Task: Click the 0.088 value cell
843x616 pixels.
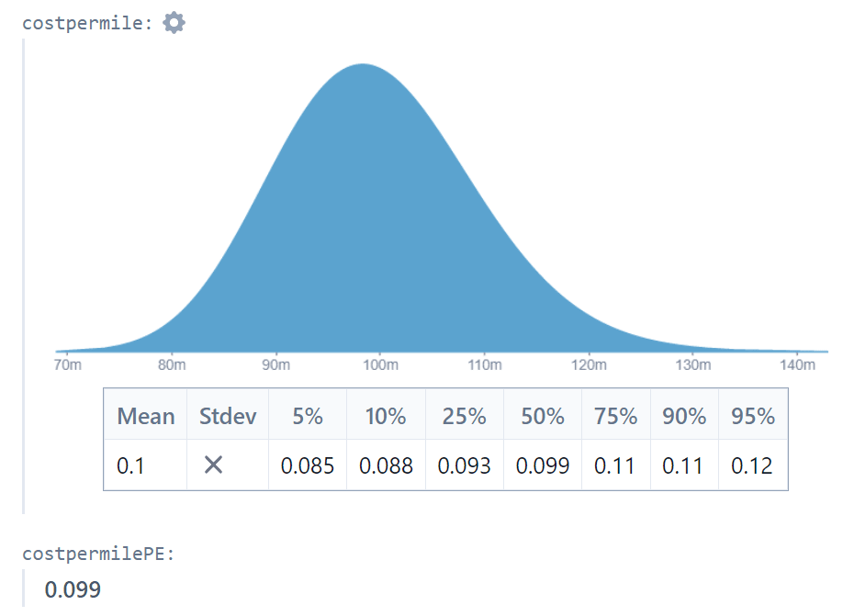Action: tap(386, 465)
